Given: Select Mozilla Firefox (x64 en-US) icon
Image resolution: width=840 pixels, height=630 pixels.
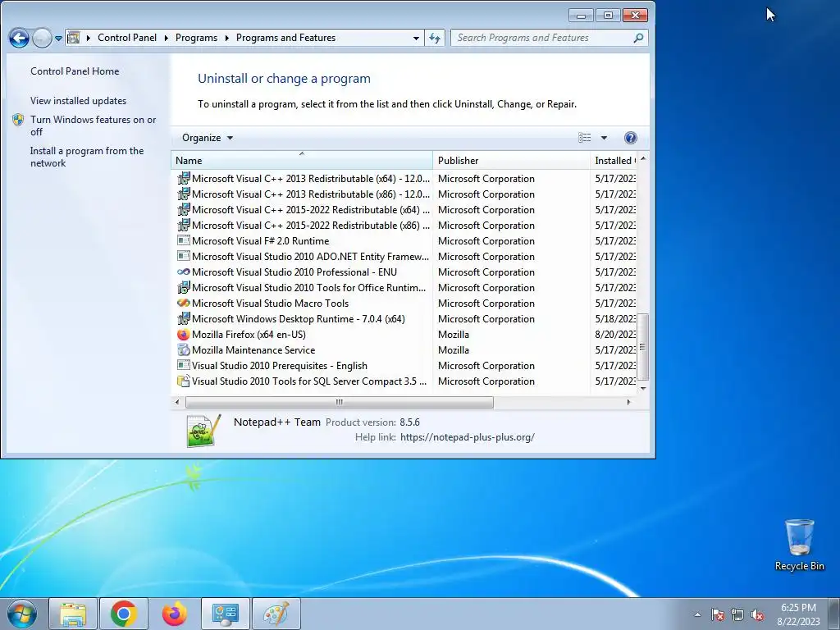Looking at the screenshot, I should pos(183,335).
